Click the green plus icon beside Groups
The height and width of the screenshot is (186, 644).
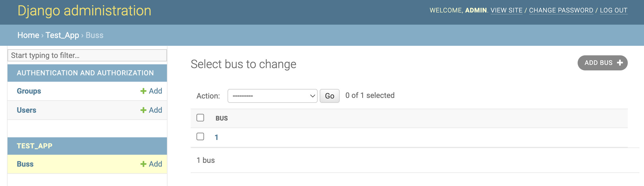click(x=143, y=91)
